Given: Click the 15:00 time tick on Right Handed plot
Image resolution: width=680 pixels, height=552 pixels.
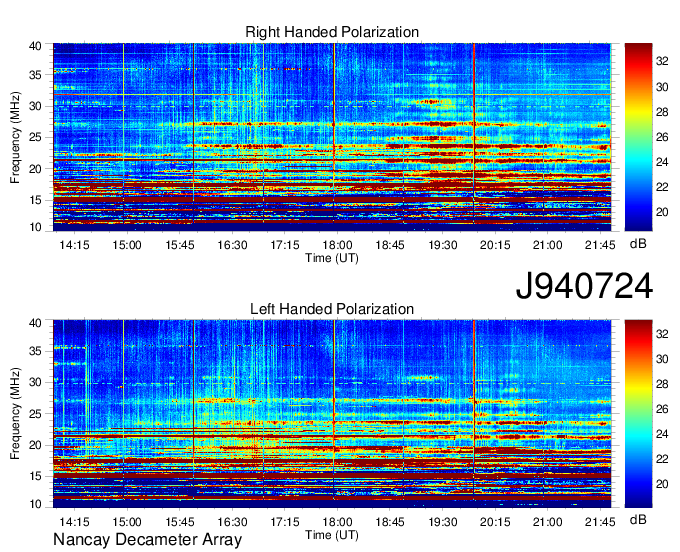Looking at the screenshot, I should click(x=127, y=245).
